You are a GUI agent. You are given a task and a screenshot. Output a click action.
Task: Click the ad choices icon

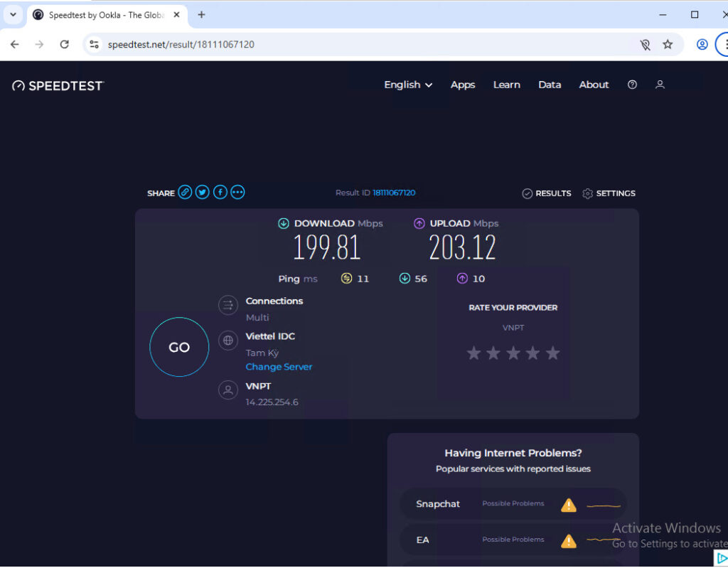coord(721,558)
